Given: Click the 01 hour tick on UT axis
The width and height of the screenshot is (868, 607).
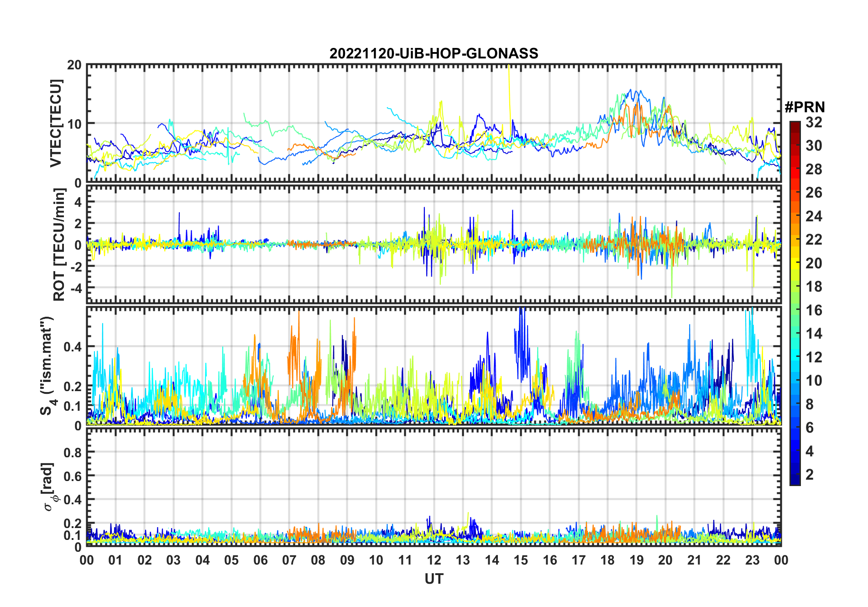Looking at the screenshot, I should 115,560.
